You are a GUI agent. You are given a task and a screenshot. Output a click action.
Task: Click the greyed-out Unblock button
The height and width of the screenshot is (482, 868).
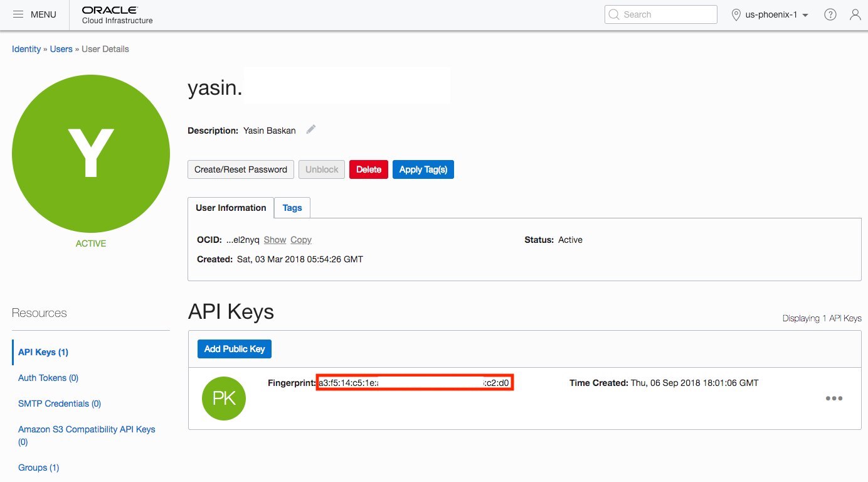[x=322, y=169]
